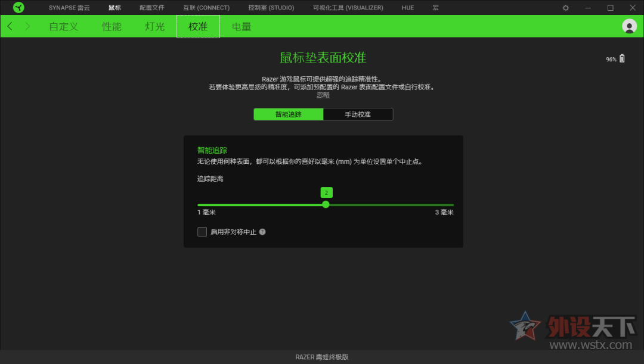Open 控制室 (STUDIO) module

point(271,8)
